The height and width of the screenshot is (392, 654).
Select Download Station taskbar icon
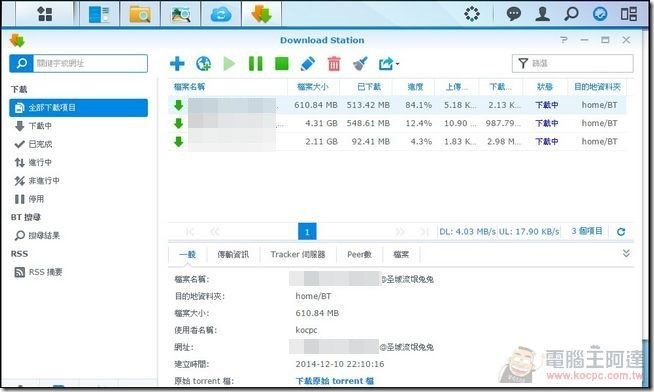(262, 14)
